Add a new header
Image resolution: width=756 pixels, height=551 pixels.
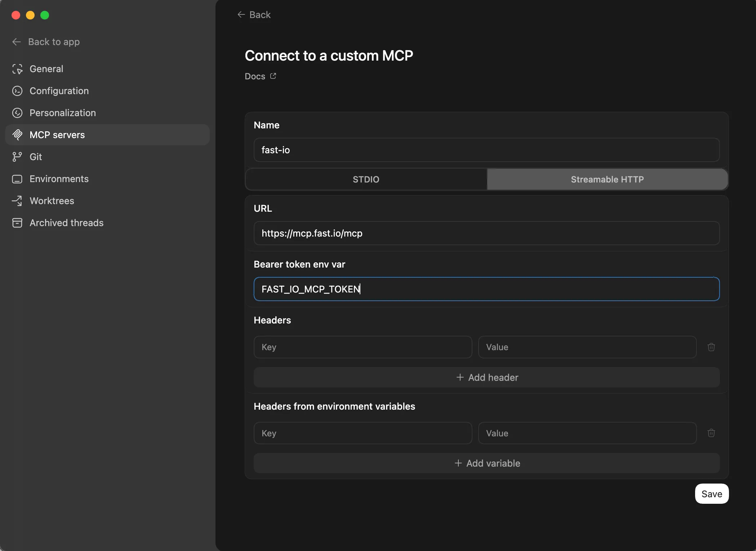tap(487, 377)
